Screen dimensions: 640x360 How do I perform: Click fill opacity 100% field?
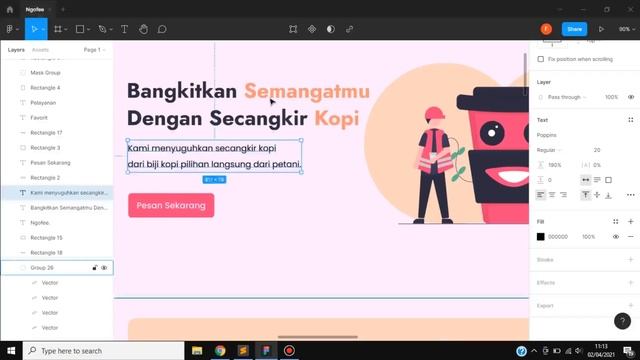click(x=588, y=237)
